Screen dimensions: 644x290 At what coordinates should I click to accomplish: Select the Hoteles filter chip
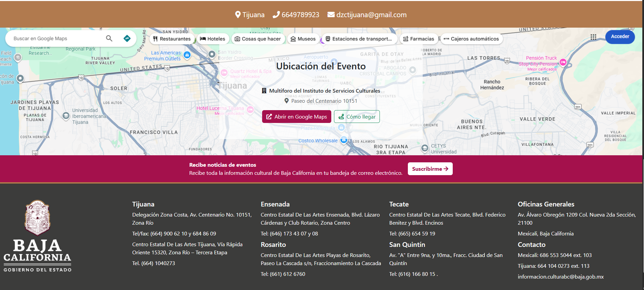[x=213, y=39]
